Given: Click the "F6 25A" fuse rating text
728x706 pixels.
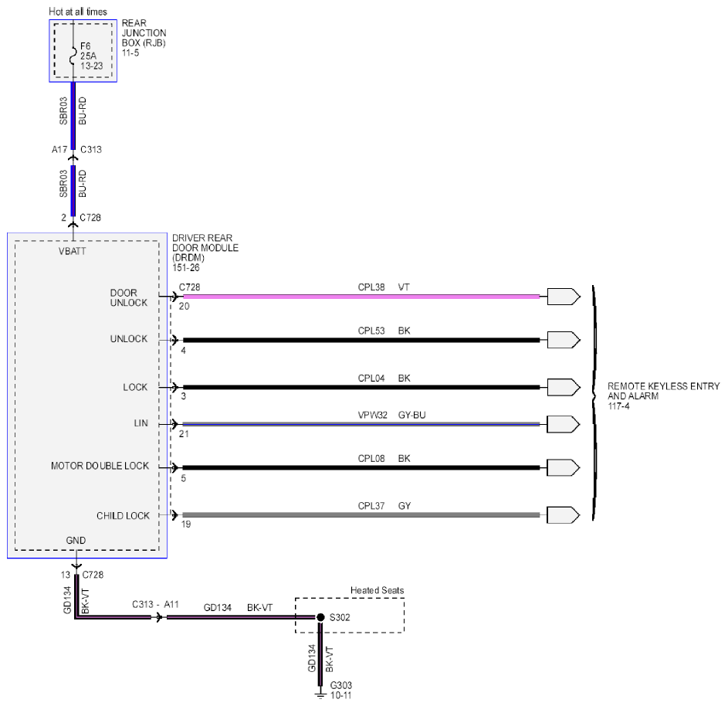Looking at the screenshot, I should [88, 51].
